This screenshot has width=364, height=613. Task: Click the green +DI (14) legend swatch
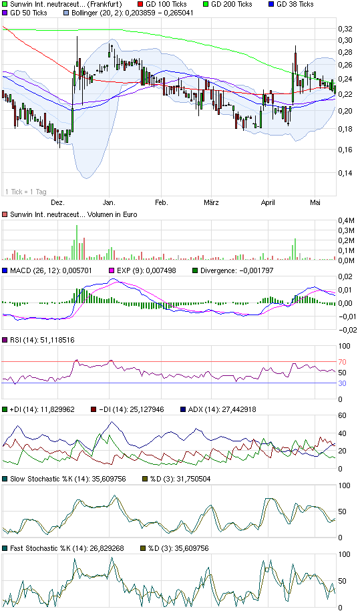pos(5,410)
